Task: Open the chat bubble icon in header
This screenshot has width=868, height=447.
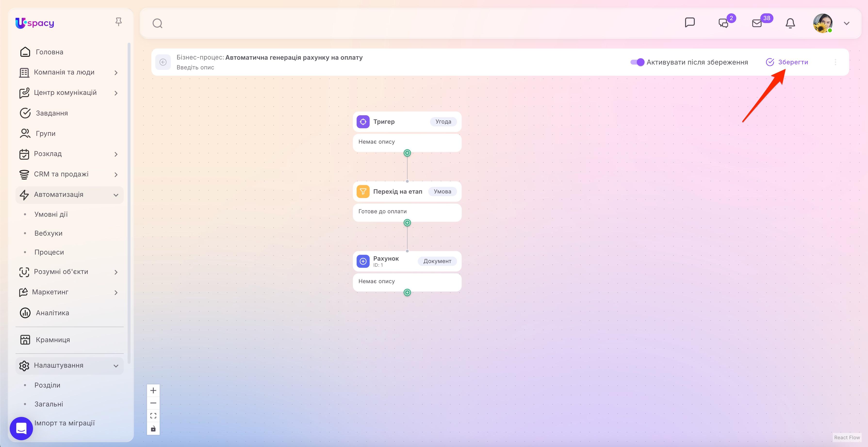Action: 690,23
